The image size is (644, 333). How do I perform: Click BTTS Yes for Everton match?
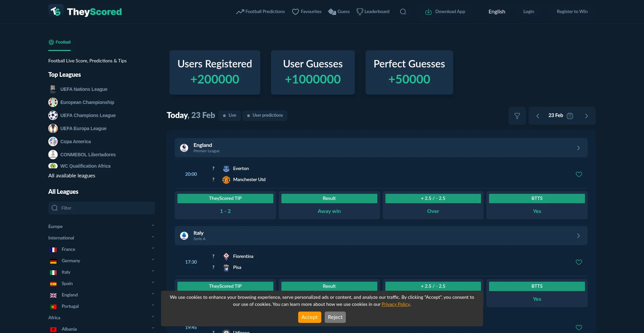[537, 211]
